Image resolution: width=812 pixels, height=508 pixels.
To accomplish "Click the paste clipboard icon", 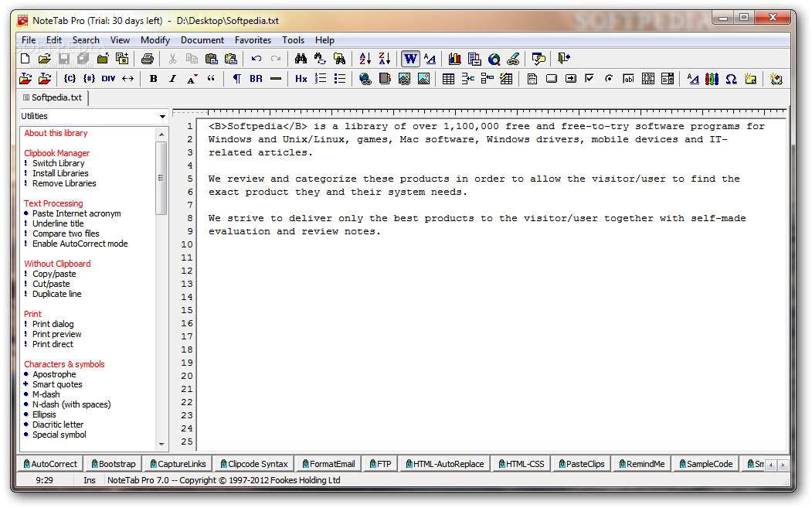I will click(211, 59).
